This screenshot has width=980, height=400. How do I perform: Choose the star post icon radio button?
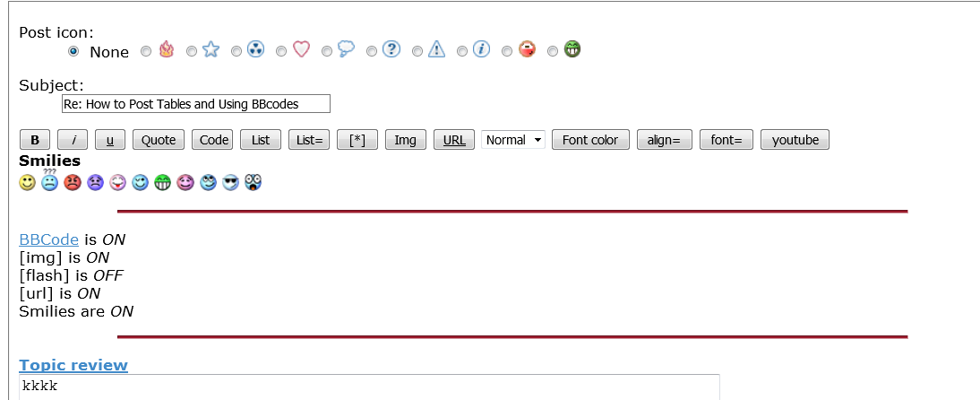tap(192, 51)
